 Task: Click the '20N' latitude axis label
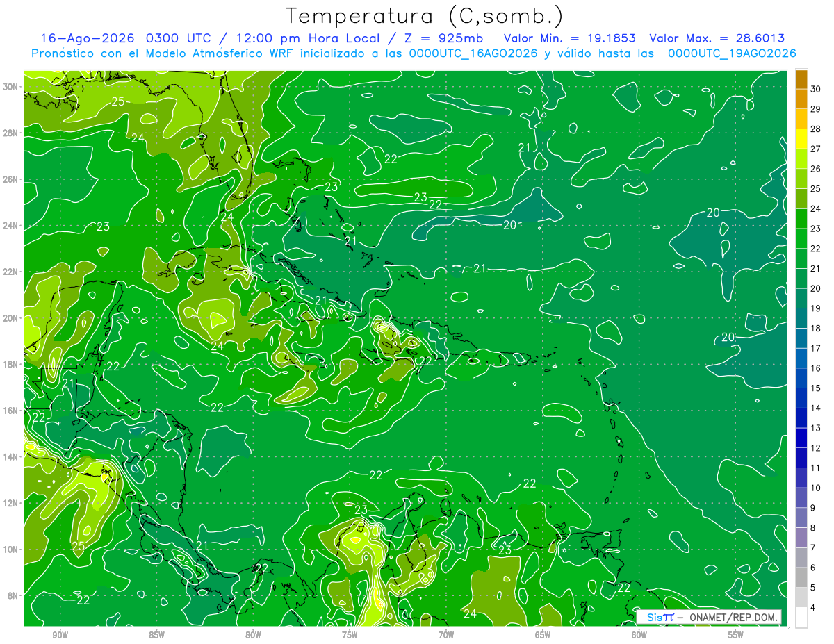pyautogui.click(x=10, y=317)
